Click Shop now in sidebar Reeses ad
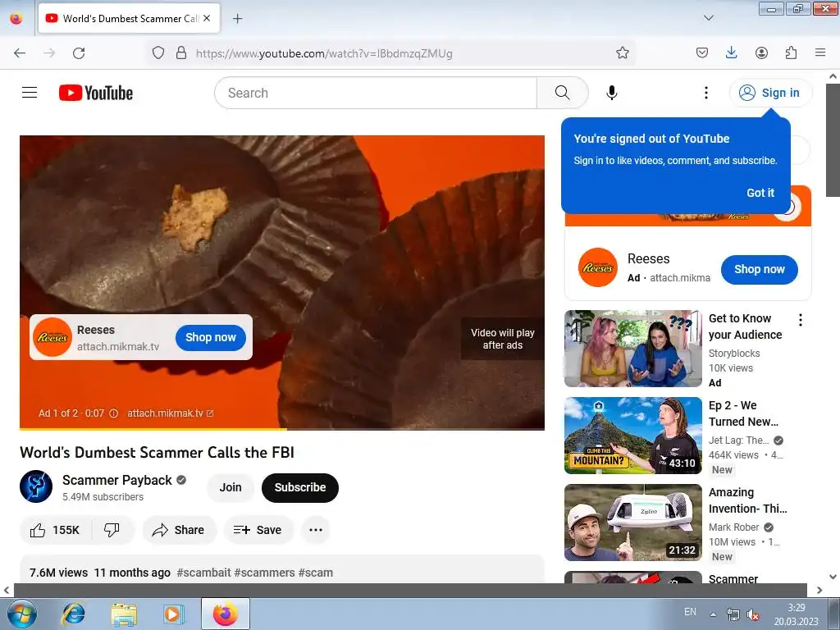 pos(759,269)
